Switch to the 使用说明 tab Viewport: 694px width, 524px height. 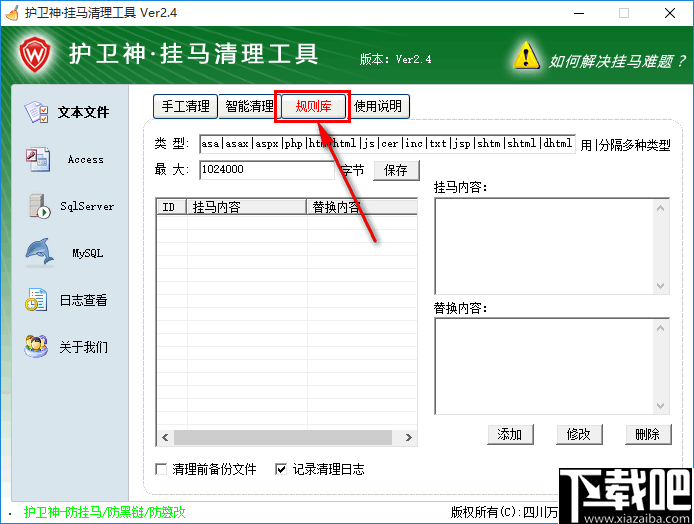[x=378, y=106]
